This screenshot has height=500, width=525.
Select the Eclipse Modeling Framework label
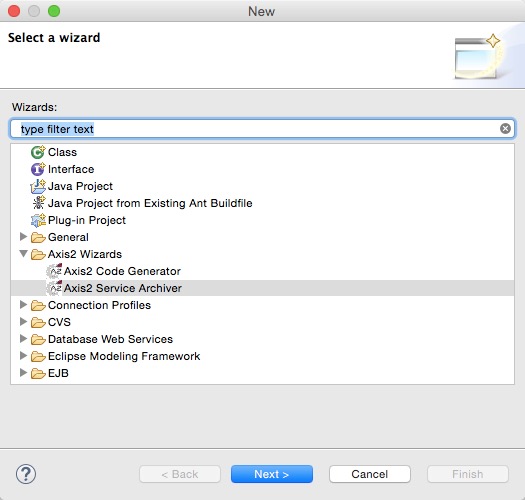pos(124,356)
